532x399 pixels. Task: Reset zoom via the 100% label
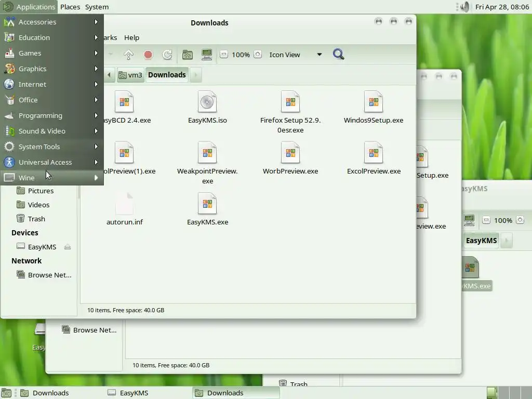(x=241, y=55)
